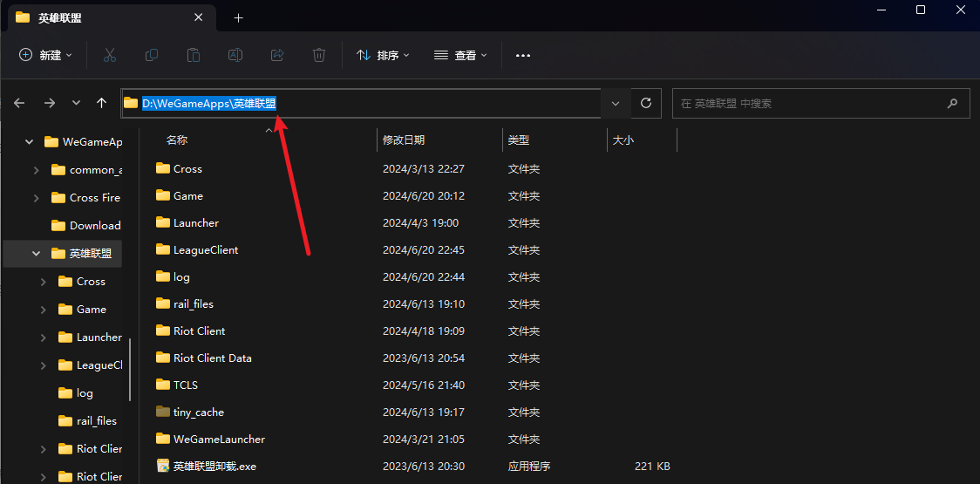Click the folder icon of Game in file list

163,195
